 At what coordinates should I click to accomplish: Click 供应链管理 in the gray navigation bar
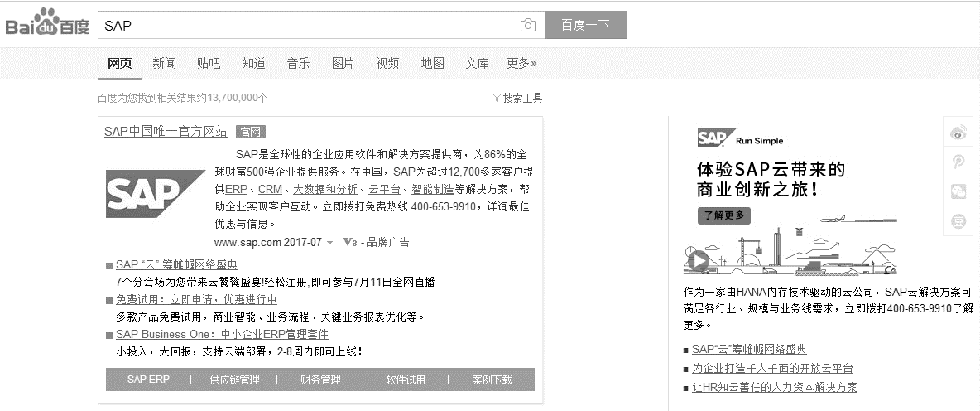click(x=234, y=380)
